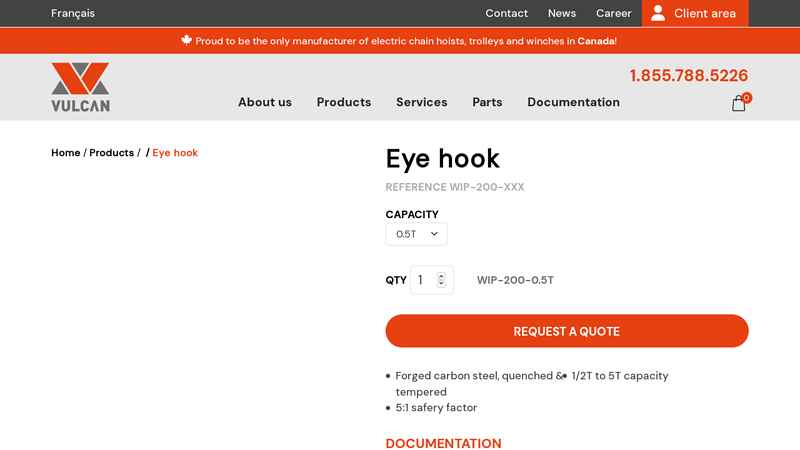Click the part number WIP-200-0.5T
This screenshot has width=800, height=450.
tap(515, 280)
